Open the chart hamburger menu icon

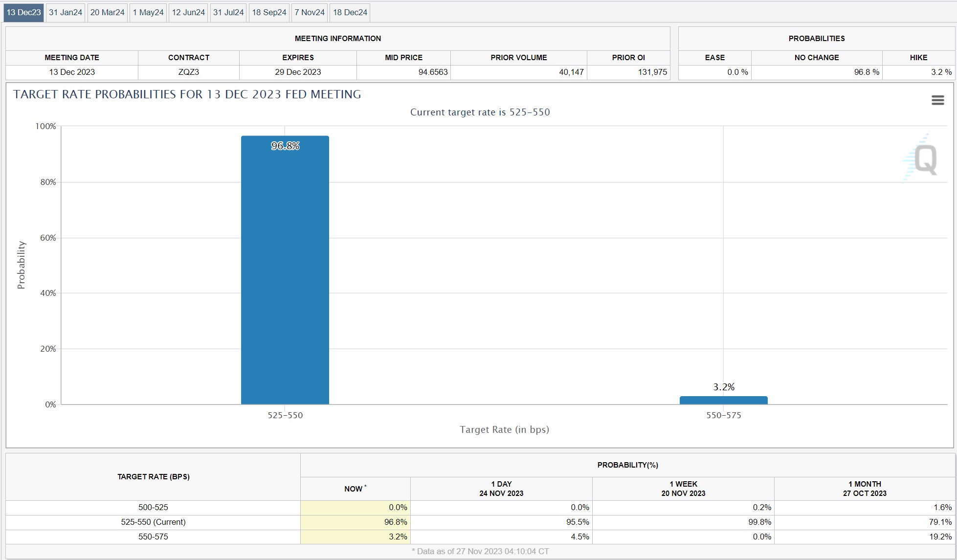(x=937, y=100)
